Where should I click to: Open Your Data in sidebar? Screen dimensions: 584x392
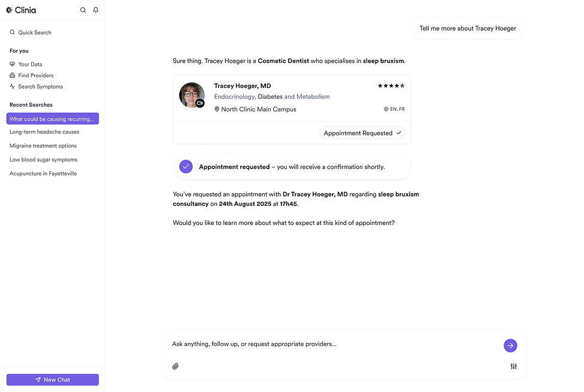30,64
